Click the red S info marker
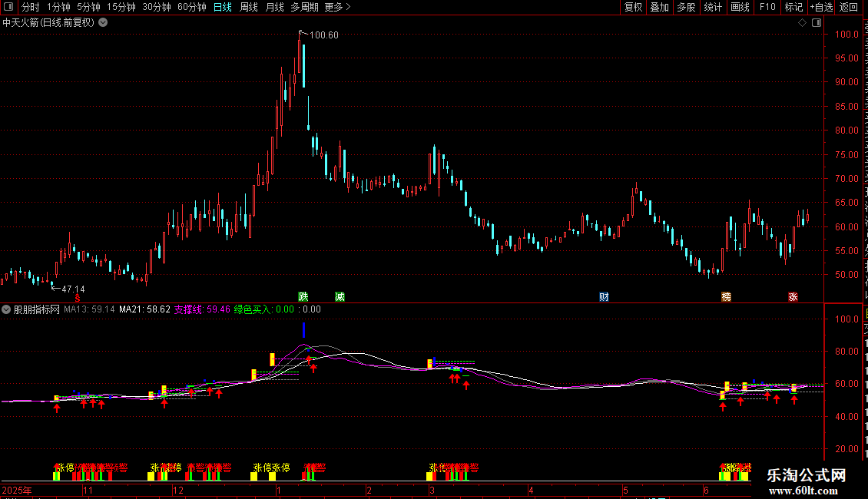The height and width of the screenshot is (499, 868). pyautogui.click(x=78, y=299)
